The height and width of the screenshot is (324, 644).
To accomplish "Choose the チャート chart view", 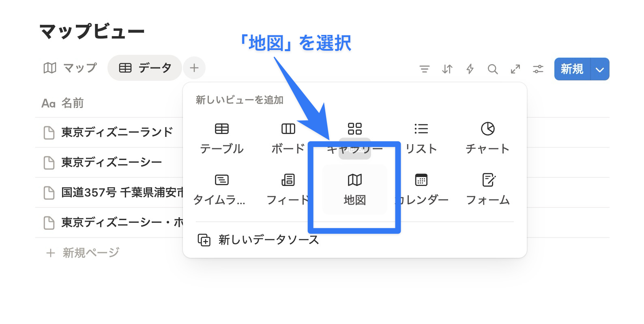I will click(x=487, y=138).
